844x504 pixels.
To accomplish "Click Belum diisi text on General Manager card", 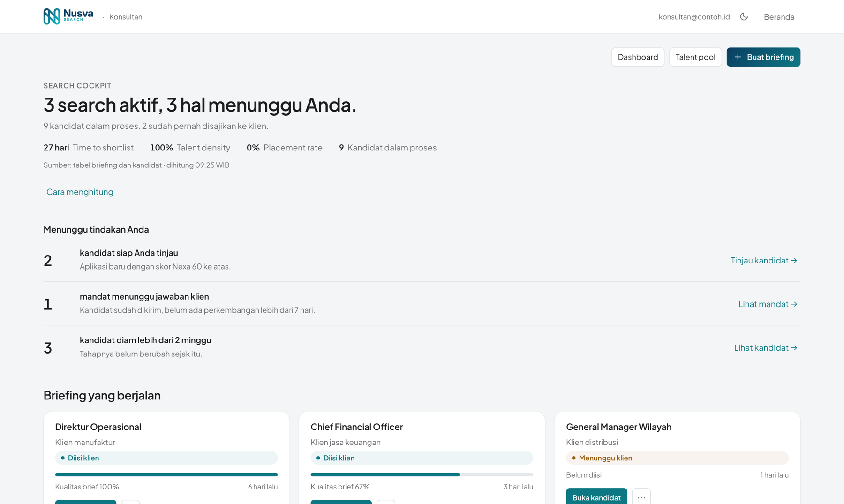I will 584,475.
